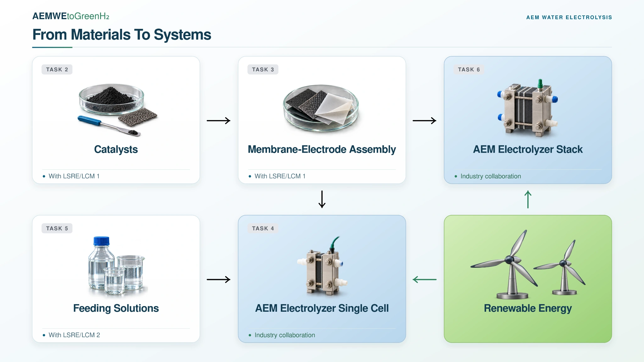This screenshot has width=644, height=362.
Task: Click the downward arrow below Membrane-Electrode Assembly
Action: coord(322,199)
